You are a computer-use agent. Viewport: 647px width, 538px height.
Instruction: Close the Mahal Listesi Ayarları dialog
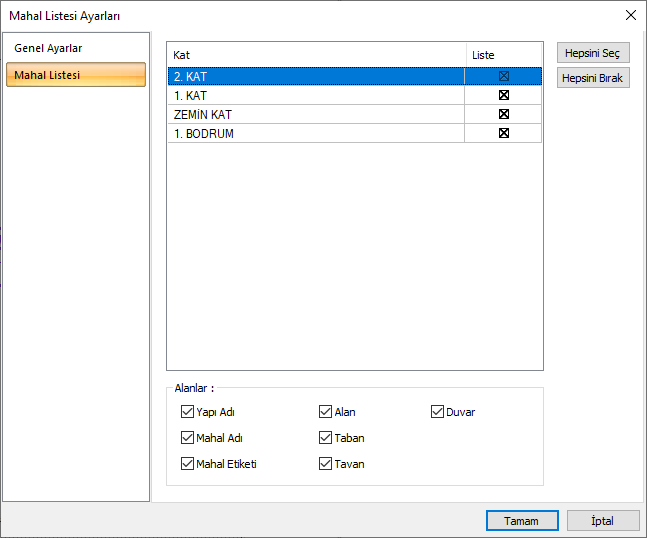click(x=630, y=15)
